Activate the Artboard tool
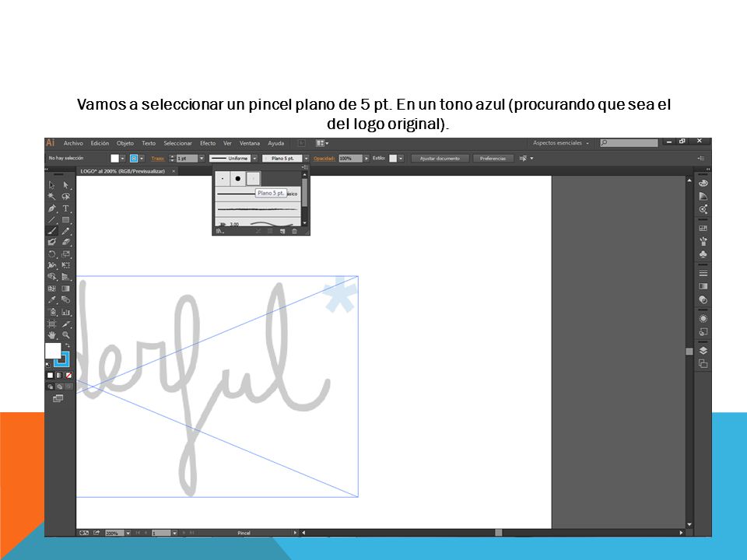747x560 pixels. pyautogui.click(x=52, y=324)
